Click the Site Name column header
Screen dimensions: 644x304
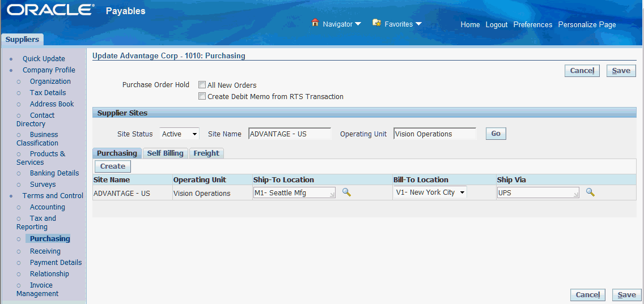(x=112, y=179)
